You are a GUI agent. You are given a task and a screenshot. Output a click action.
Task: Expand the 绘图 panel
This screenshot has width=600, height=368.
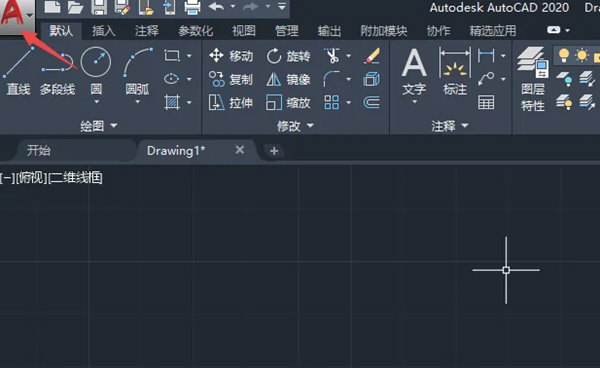click(99, 125)
